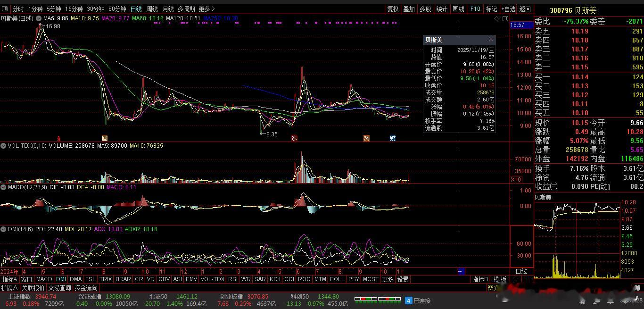Click the red 涨 marker on the chart
Screen dimensions: 644x309
click(x=294, y=138)
